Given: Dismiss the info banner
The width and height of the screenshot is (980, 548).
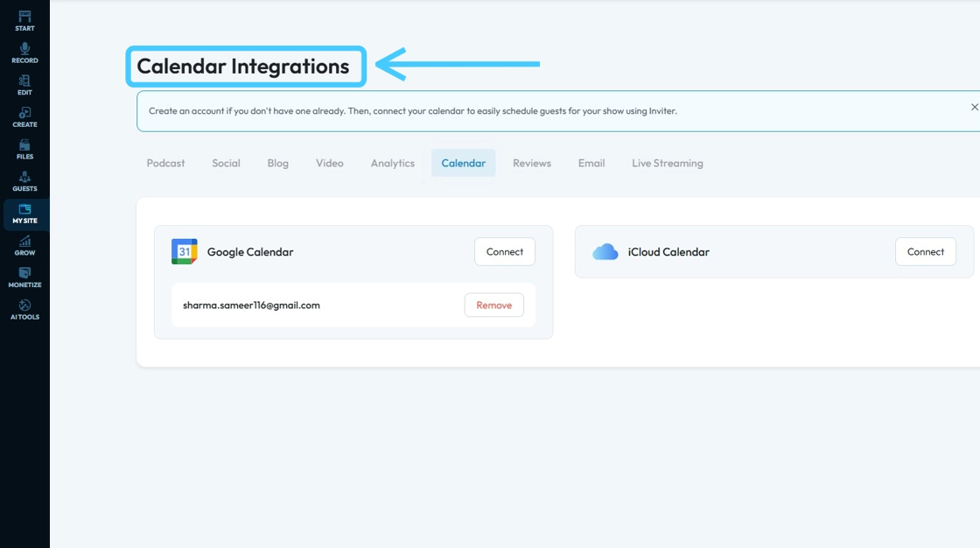Looking at the screenshot, I should pyautogui.click(x=975, y=107).
